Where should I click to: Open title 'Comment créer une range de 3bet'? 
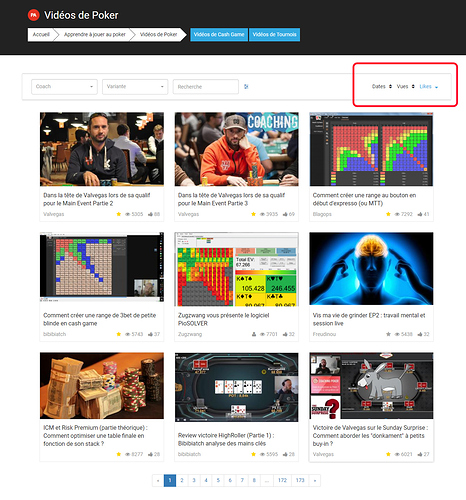pos(100,319)
